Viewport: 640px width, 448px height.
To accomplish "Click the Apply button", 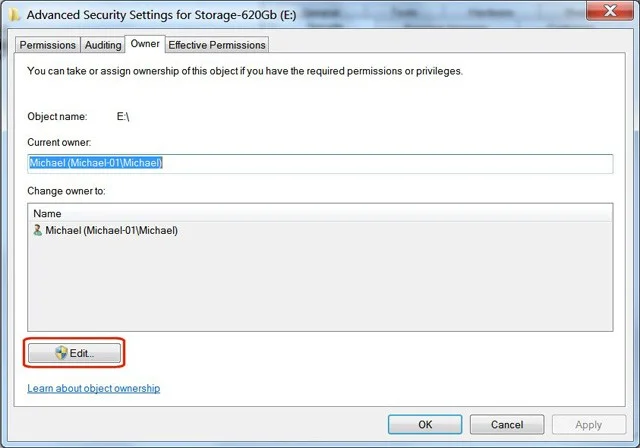I will point(589,424).
